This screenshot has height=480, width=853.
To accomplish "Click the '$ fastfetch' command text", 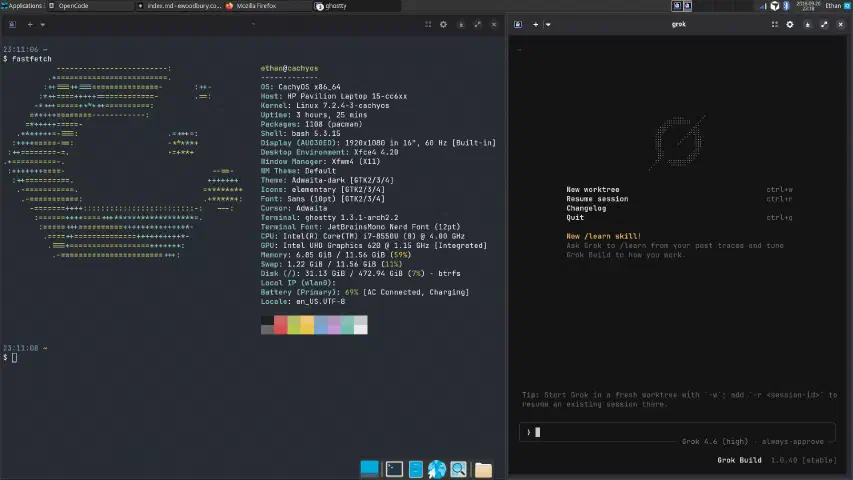I will (27, 59).
